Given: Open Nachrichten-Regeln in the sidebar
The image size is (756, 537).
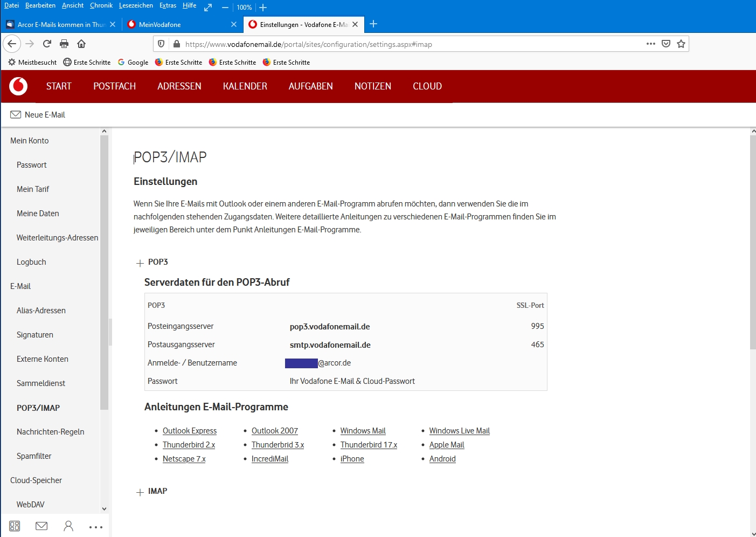Looking at the screenshot, I should point(51,432).
